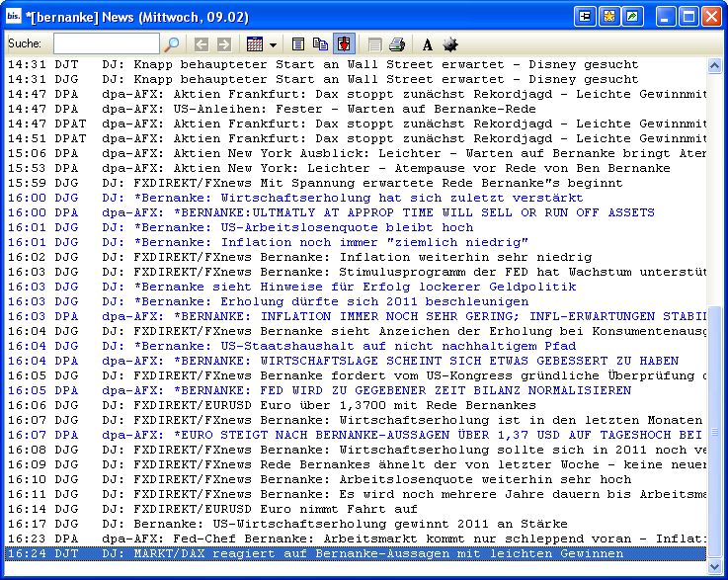This screenshot has height=580, width=728.
Task: Go forward with the right arrow button
Action: 224,44
